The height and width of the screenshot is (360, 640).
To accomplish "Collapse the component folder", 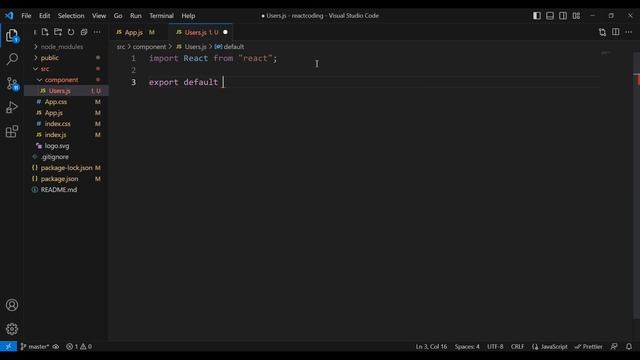I will click(x=61, y=80).
